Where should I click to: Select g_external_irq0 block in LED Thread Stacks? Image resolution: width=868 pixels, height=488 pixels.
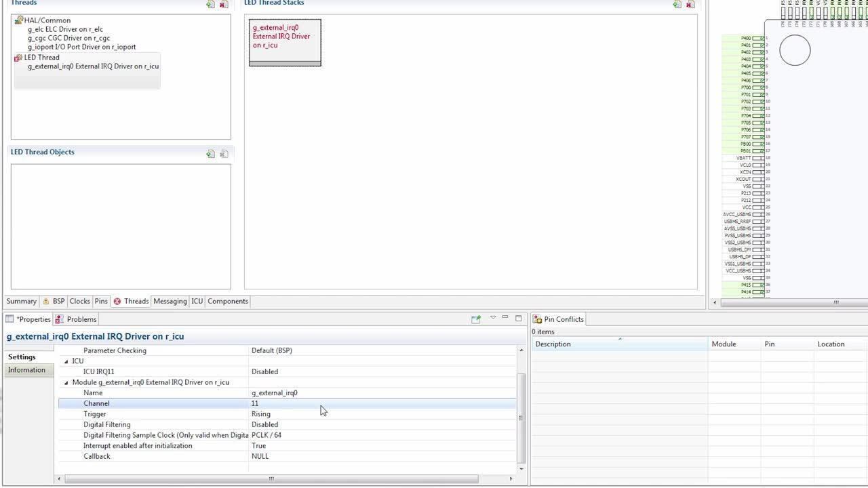(285, 42)
